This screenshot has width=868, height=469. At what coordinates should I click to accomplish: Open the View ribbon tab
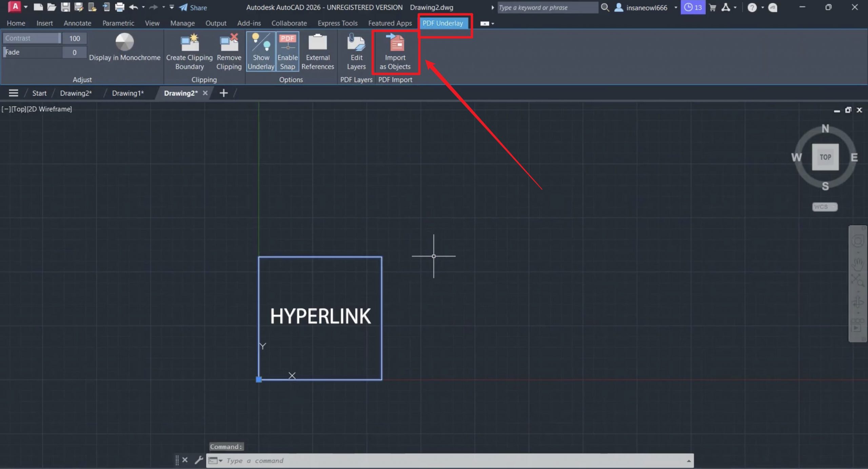[152, 23]
